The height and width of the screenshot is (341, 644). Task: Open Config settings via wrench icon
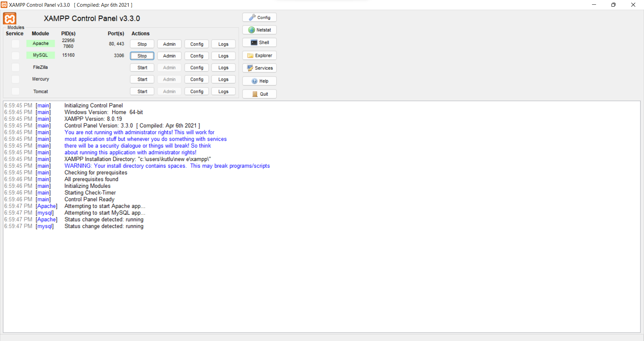click(259, 17)
